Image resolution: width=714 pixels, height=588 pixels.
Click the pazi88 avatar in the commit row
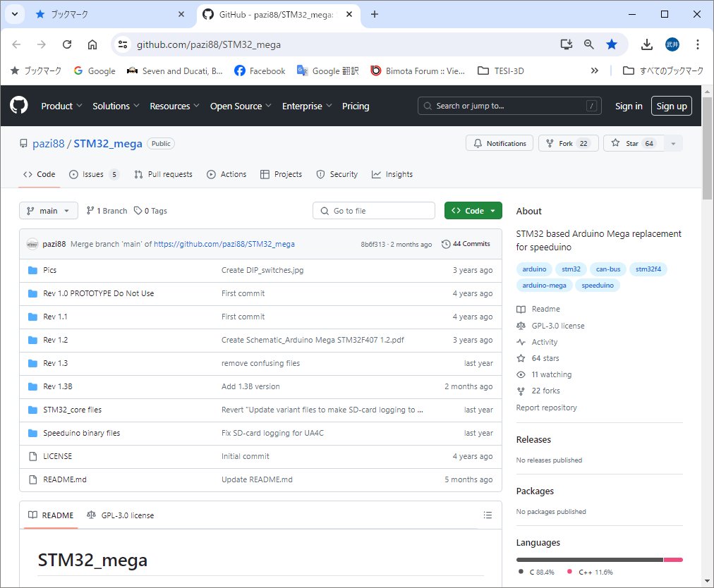pyautogui.click(x=32, y=244)
